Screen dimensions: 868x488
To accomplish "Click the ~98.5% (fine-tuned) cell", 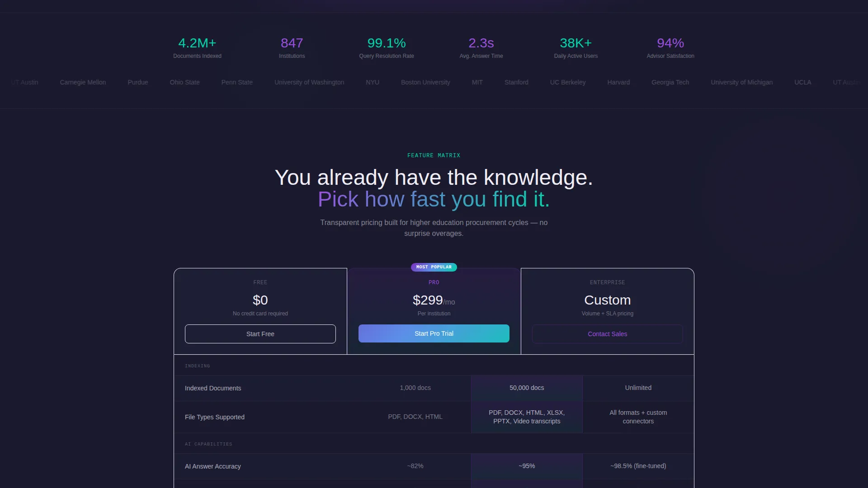I will click(638, 466).
